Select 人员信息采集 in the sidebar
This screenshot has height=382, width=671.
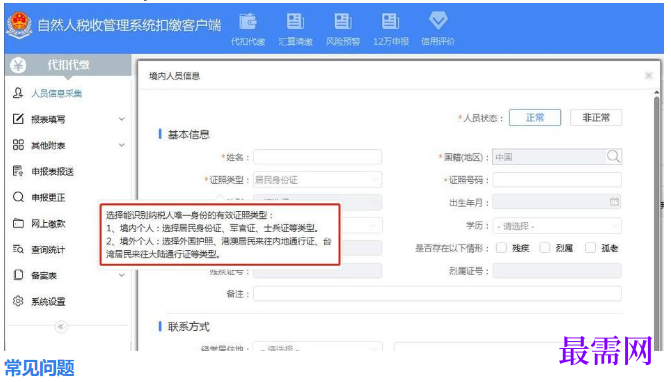click(x=56, y=93)
